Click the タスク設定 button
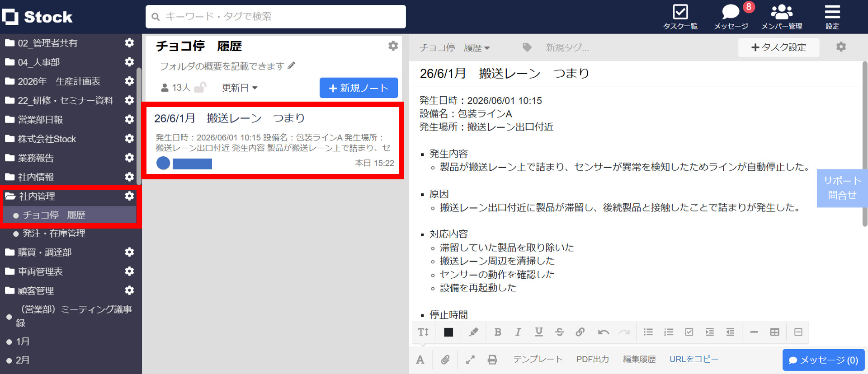Viewport: 868px width, 374px height. point(778,47)
